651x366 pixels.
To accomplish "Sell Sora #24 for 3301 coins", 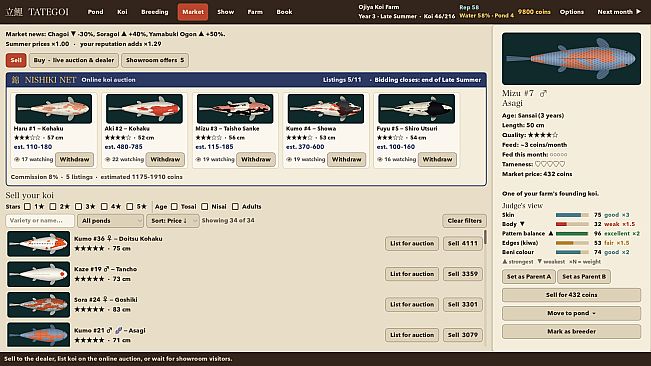I will 463,305.
